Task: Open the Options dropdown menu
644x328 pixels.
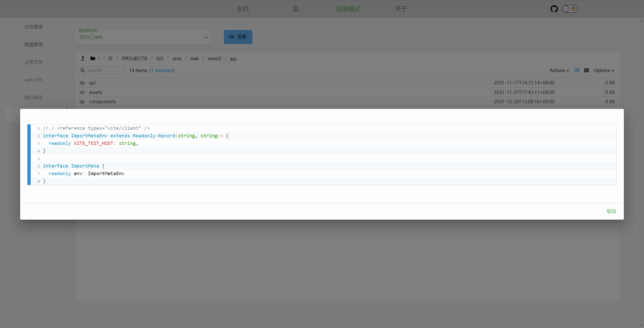Action: pyautogui.click(x=604, y=71)
